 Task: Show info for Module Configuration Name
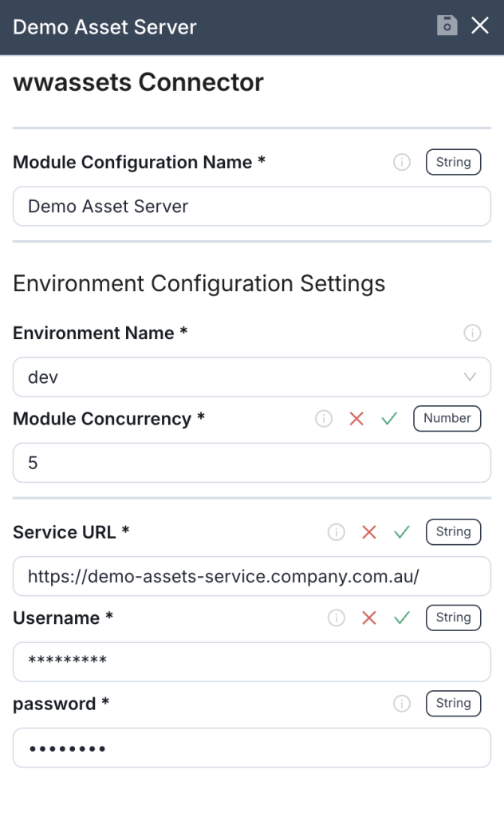401,162
